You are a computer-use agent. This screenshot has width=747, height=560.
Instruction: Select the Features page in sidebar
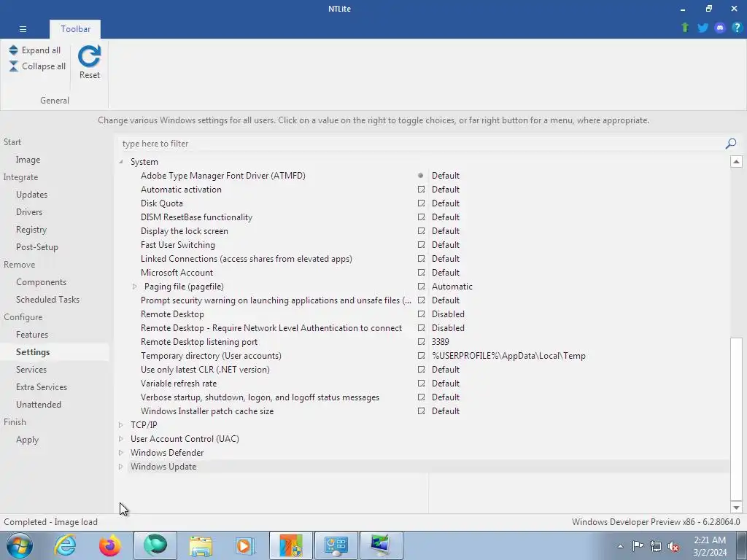pyautogui.click(x=32, y=335)
